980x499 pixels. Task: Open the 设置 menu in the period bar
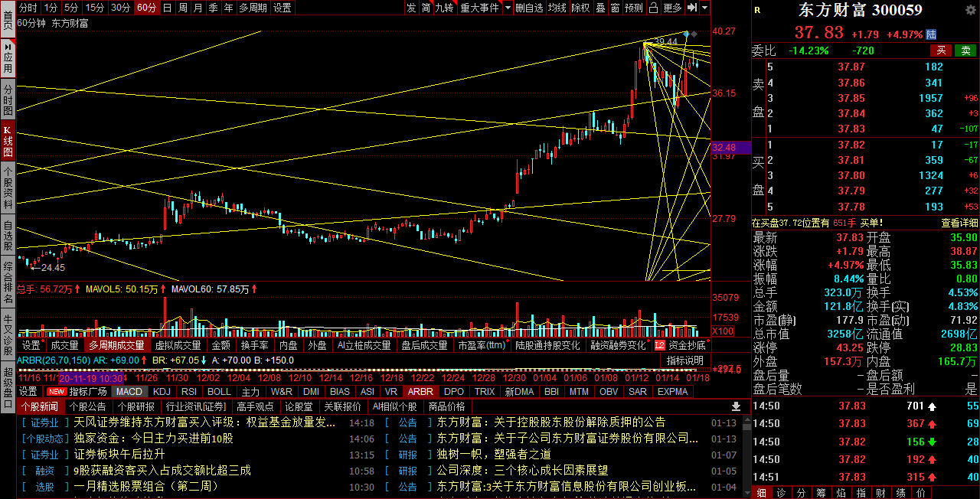point(283,8)
